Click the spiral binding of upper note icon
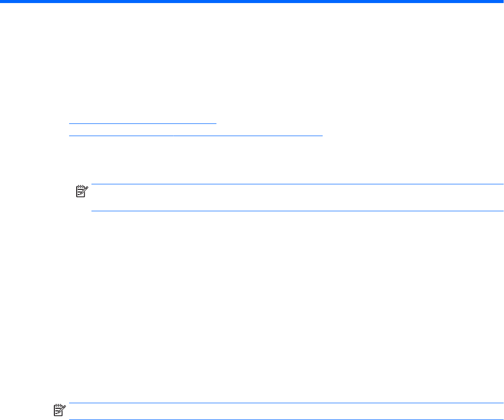 point(81,186)
